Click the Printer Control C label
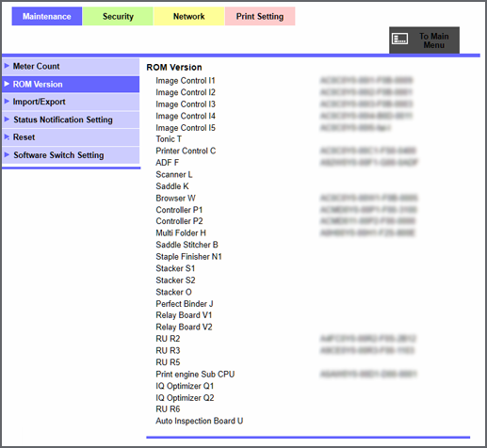The image size is (487, 448). tap(186, 151)
